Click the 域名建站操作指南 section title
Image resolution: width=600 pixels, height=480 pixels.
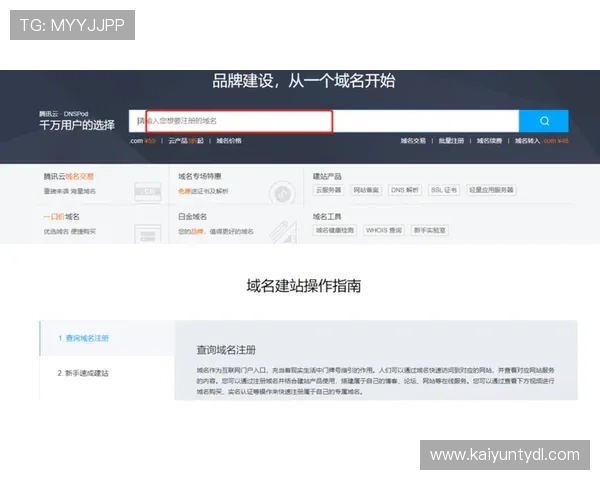point(303,286)
